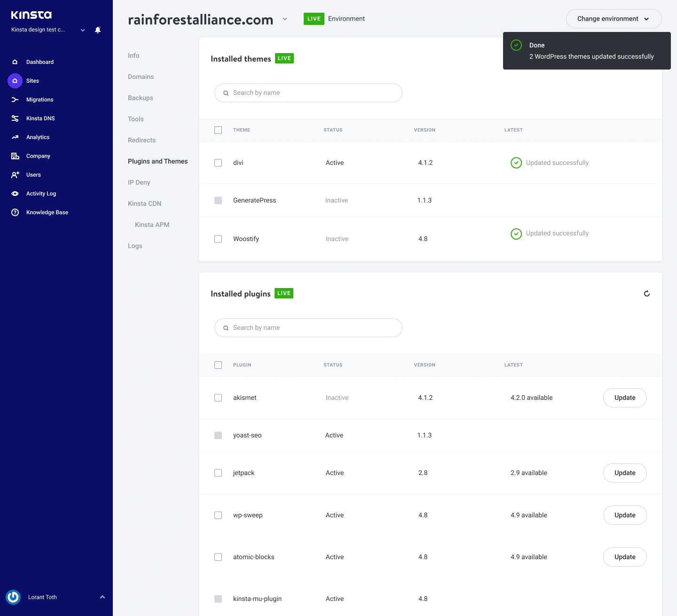This screenshot has width=677, height=616.
Task: Click the '2.9 available' text for jetpack
Action: [x=529, y=473]
